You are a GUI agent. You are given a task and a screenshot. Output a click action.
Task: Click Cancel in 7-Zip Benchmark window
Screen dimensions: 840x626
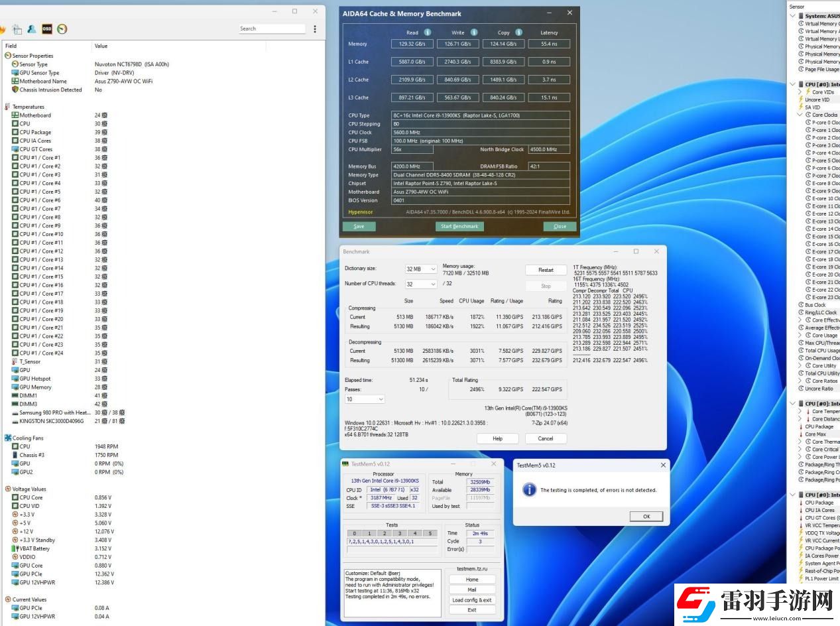coord(546,438)
